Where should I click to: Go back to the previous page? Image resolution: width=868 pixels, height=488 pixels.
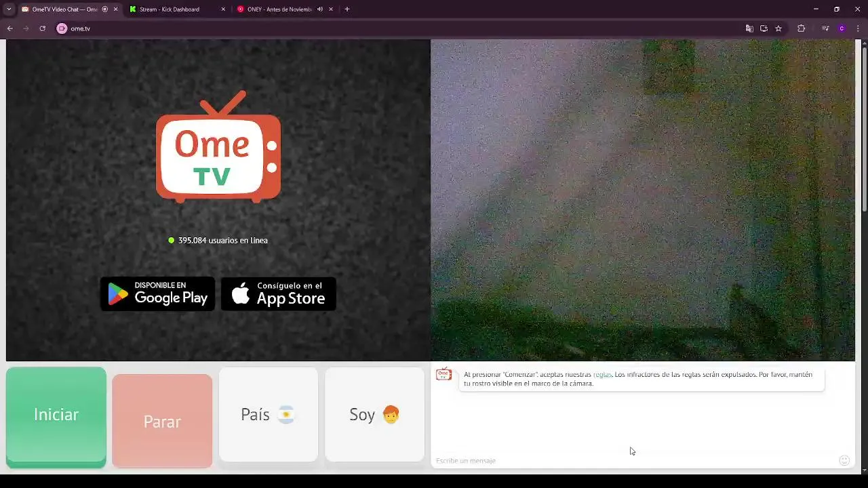[10, 28]
